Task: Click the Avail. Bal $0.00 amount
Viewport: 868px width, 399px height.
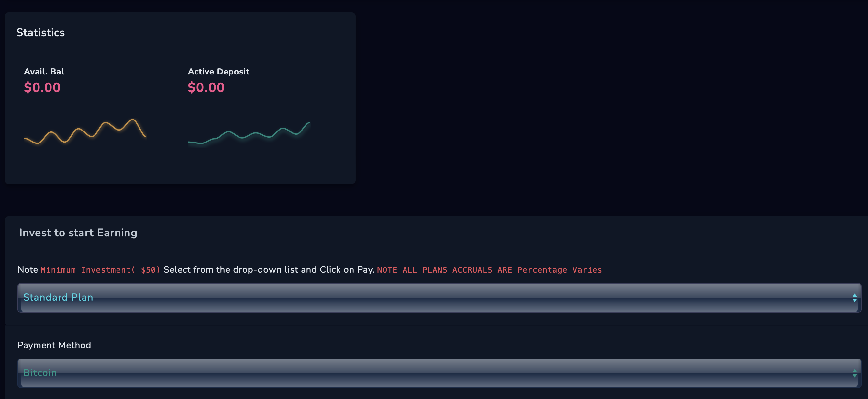Action: pyautogui.click(x=42, y=87)
